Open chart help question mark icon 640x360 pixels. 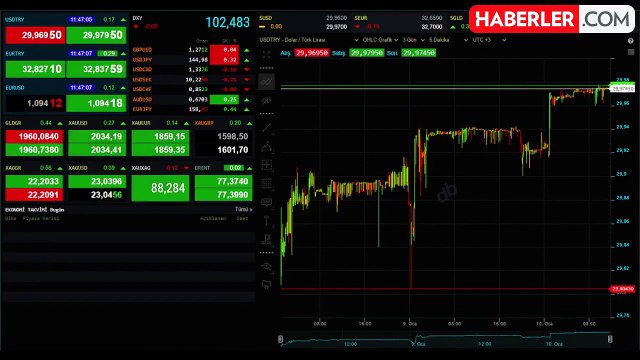(x=631, y=41)
